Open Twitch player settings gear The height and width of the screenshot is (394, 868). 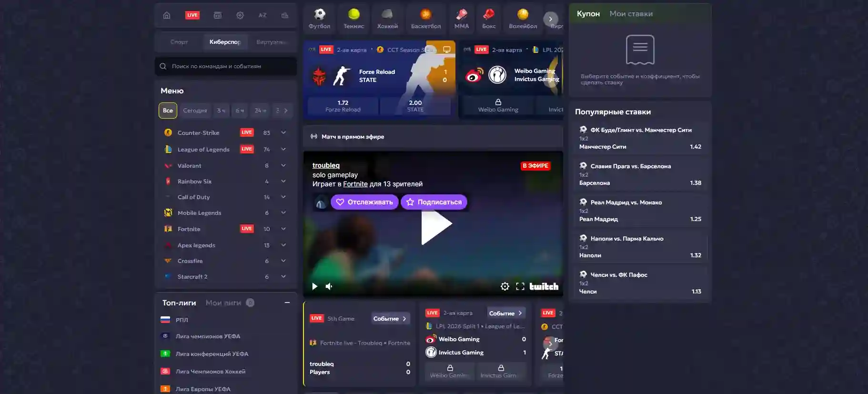click(505, 286)
